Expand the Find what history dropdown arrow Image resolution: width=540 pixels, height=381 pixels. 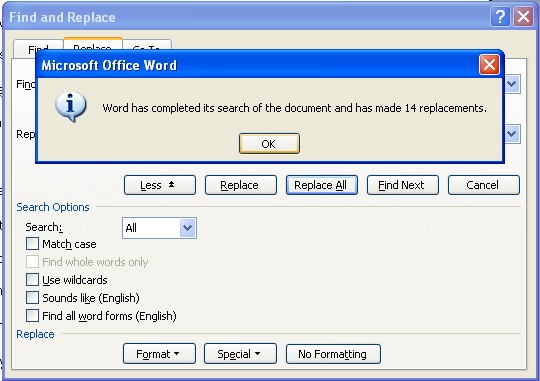(512, 84)
